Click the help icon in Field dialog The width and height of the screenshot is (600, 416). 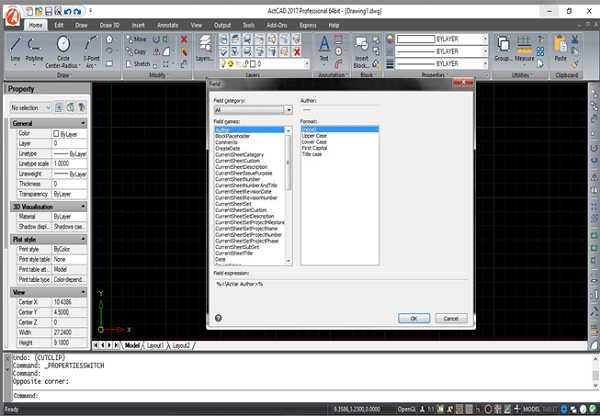click(x=218, y=318)
